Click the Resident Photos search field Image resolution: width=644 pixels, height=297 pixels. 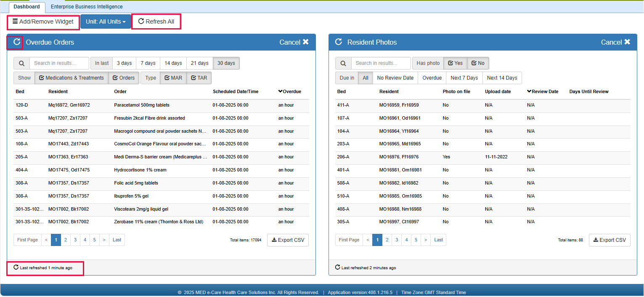pyautogui.click(x=381, y=63)
